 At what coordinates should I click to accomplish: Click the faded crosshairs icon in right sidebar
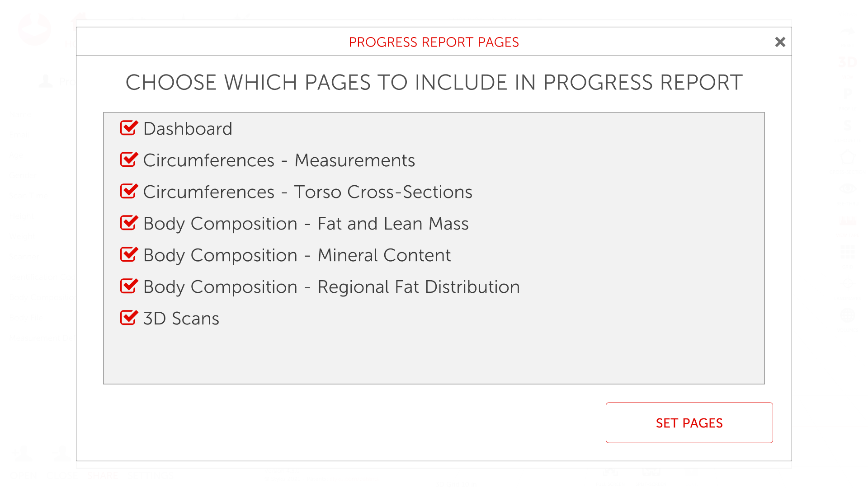[x=847, y=283]
